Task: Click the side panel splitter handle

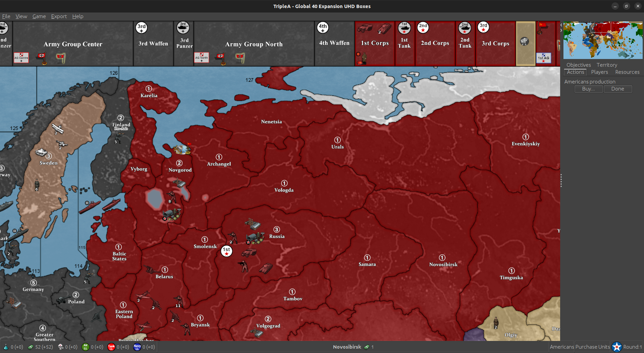Action: (x=561, y=180)
